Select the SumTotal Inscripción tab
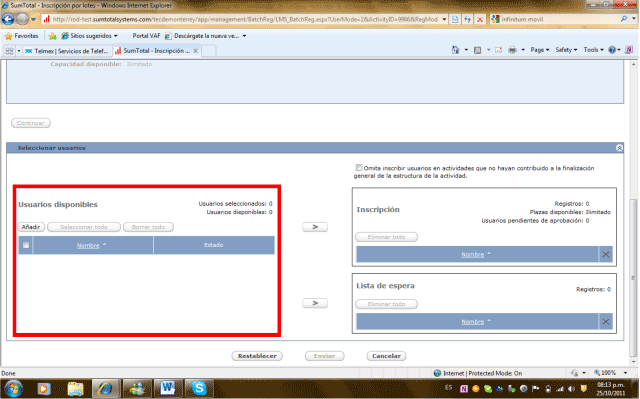This screenshot has width=640, height=399. [157, 51]
